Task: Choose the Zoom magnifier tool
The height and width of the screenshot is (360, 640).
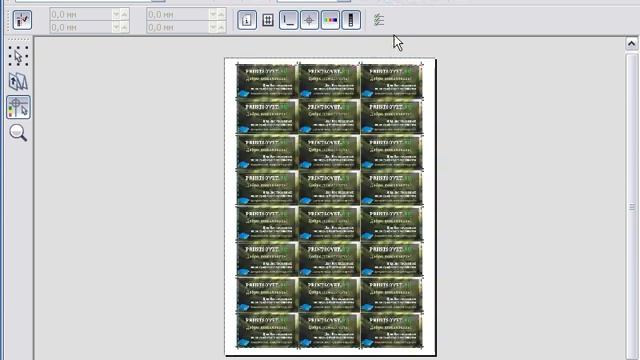Action: point(18,133)
